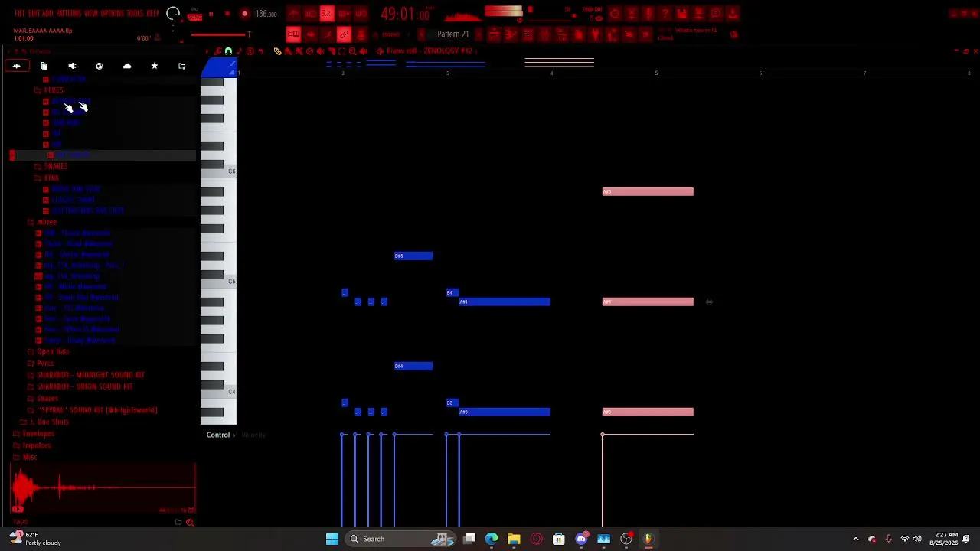The image size is (980, 551).
Task: Select the piano roll zoom magnifier tool
Action: coord(352,51)
